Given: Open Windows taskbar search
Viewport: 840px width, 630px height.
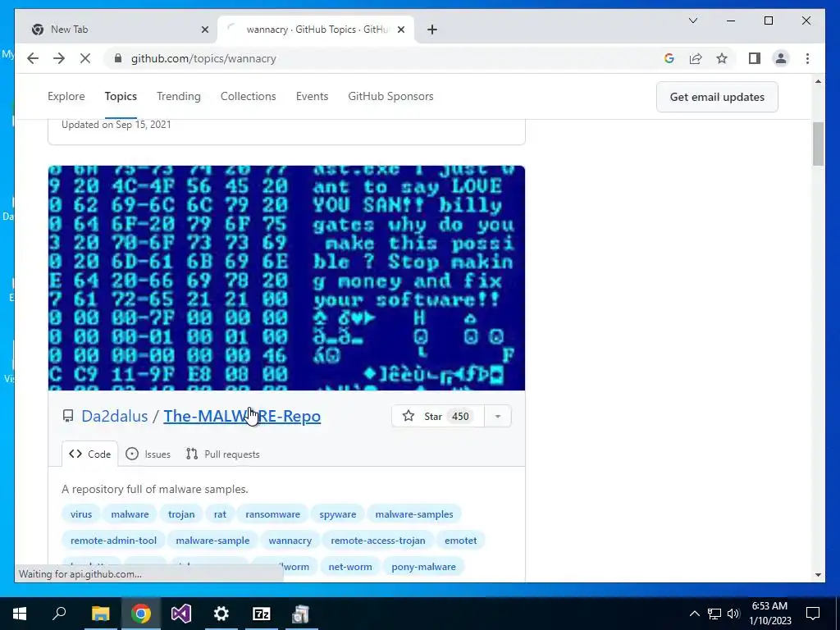Looking at the screenshot, I should point(59,614).
